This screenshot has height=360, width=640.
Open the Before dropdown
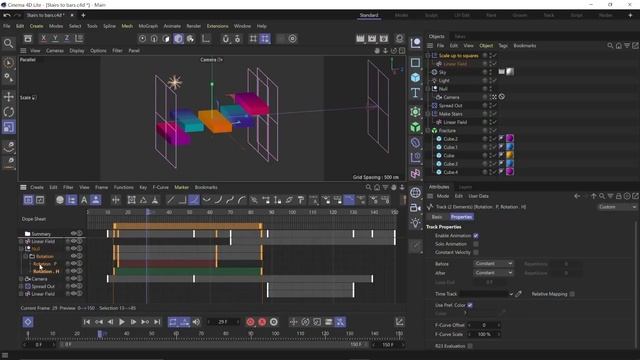pos(493,264)
